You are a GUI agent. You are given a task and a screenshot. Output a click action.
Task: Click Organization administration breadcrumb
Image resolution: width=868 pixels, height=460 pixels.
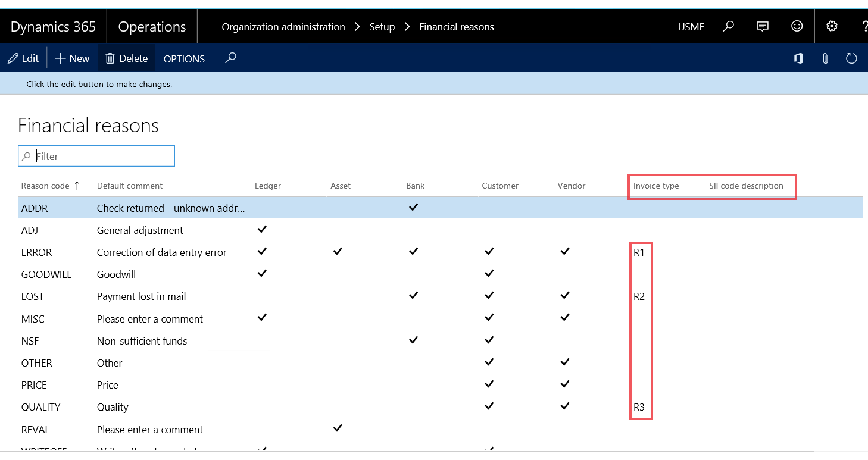point(283,27)
